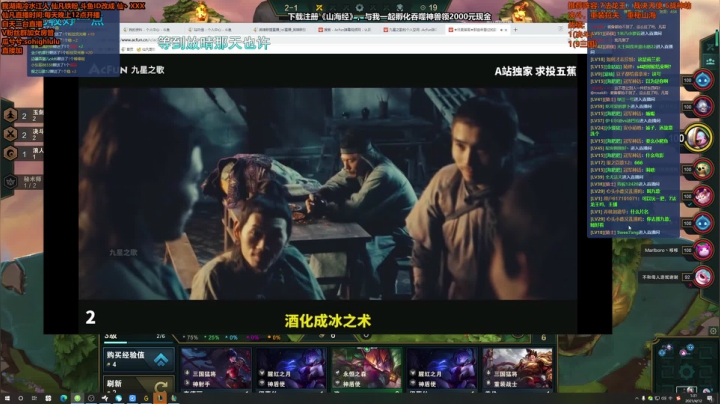Click the shop odds 25% value

click(212, 337)
